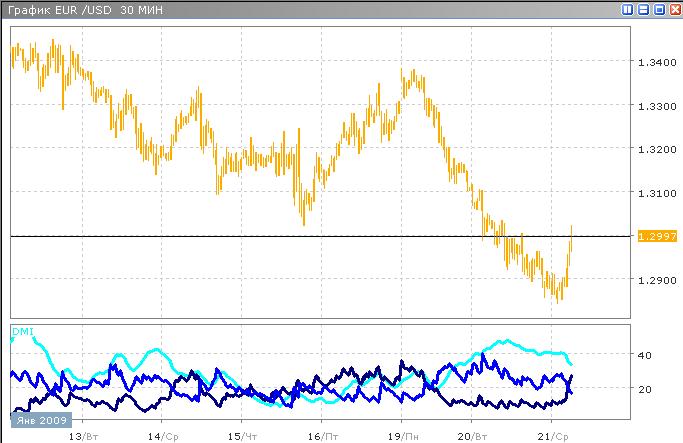The width and height of the screenshot is (683, 443).
Task: Click the horizontal split window icon
Action: [x=642, y=9]
